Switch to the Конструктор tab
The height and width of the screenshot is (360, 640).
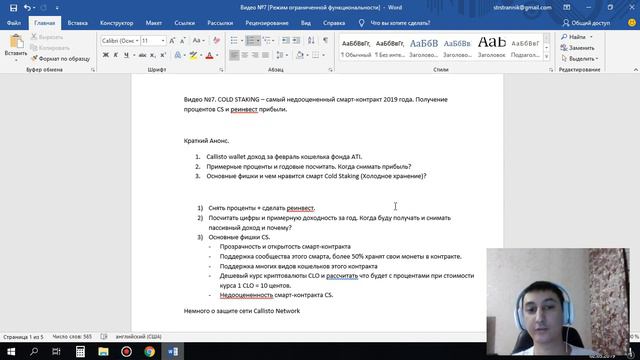tap(117, 23)
